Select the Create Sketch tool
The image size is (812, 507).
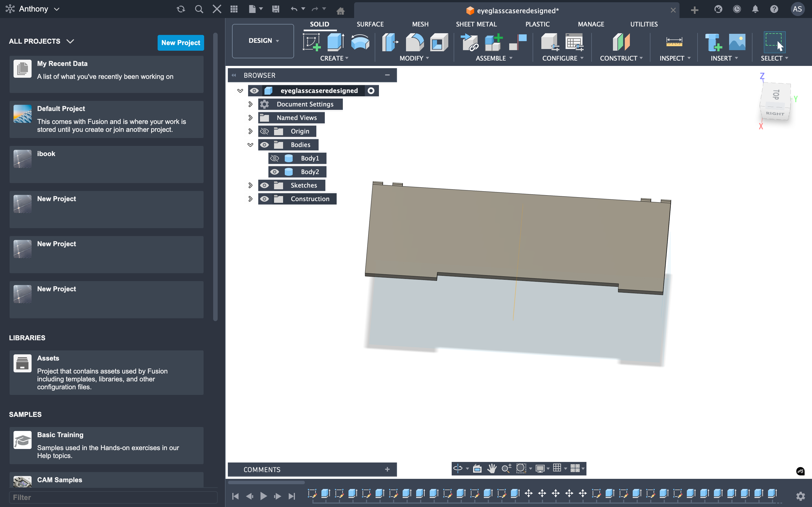(311, 42)
